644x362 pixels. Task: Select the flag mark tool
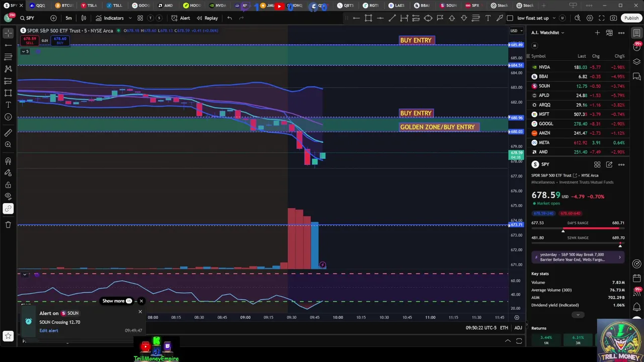coord(440,18)
